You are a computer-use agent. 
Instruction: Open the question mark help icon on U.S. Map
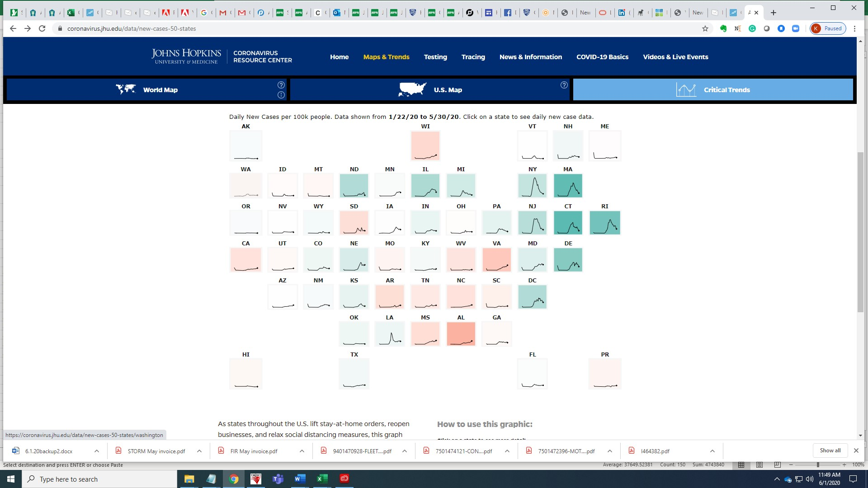[563, 84]
